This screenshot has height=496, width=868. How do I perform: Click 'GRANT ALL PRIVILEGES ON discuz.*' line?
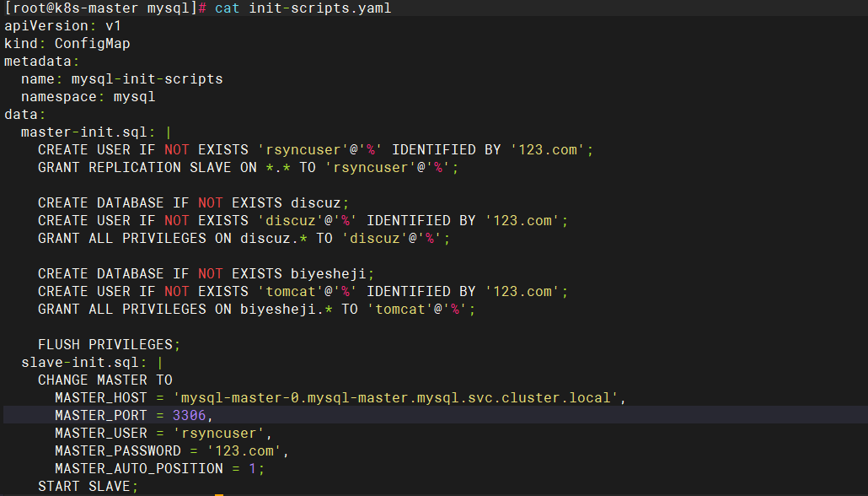(x=244, y=239)
